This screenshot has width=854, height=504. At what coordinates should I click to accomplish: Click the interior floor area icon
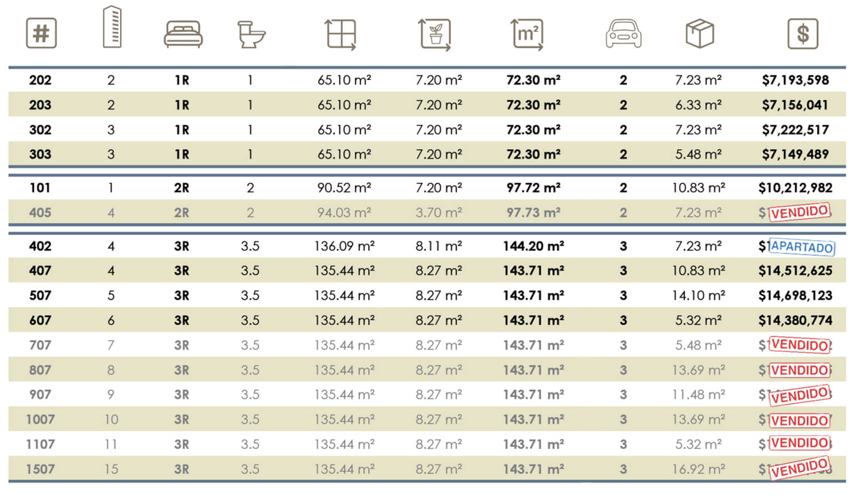[341, 34]
